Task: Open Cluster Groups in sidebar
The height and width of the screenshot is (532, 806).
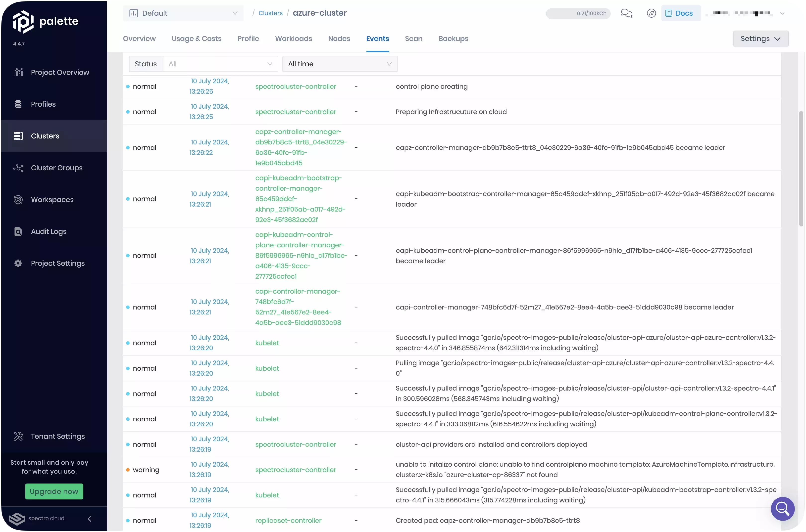Action: pos(54,168)
